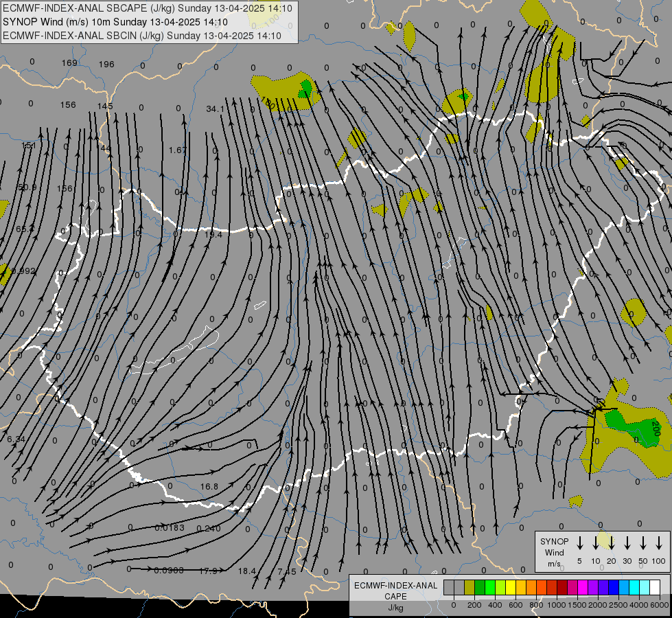Click the 4000 tick on CAPE scale
Image resolution: width=672 pixels, height=618 pixels.
click(638, 605)
